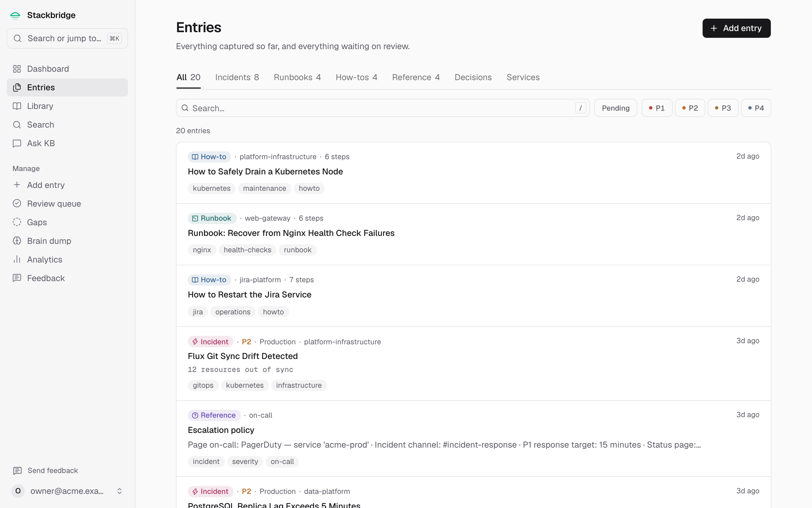Viewport: 812px width, 508px height.
Task: Click the gitops tag
Action: pos(203,385)
